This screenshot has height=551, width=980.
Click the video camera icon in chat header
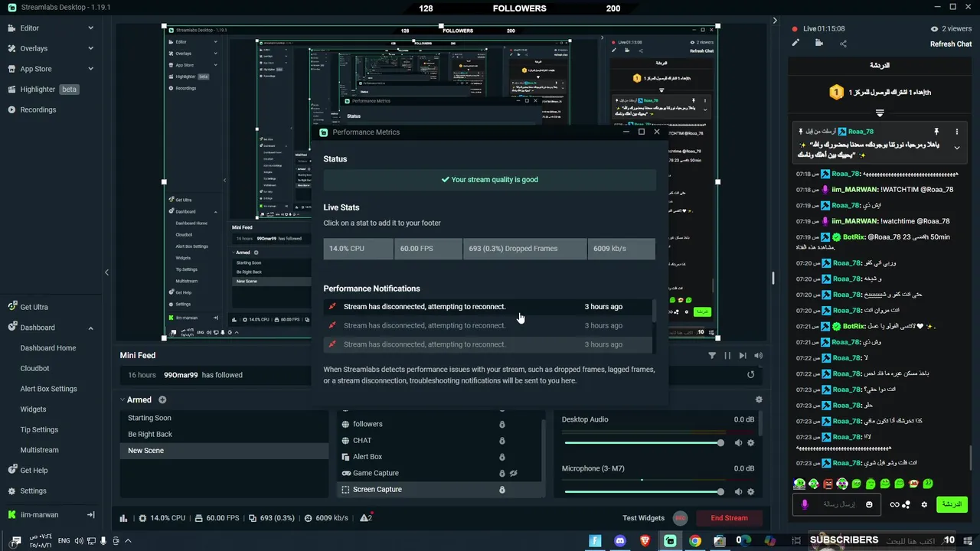click(x=819, y=43)
